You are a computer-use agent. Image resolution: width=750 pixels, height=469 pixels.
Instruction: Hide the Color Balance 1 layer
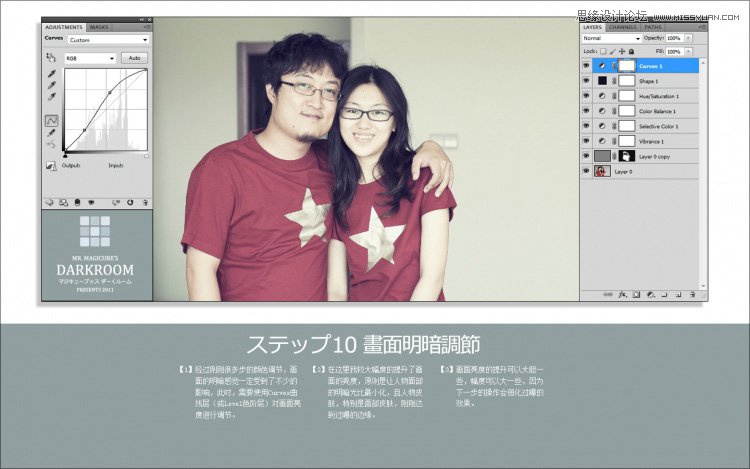pos(586,111)
